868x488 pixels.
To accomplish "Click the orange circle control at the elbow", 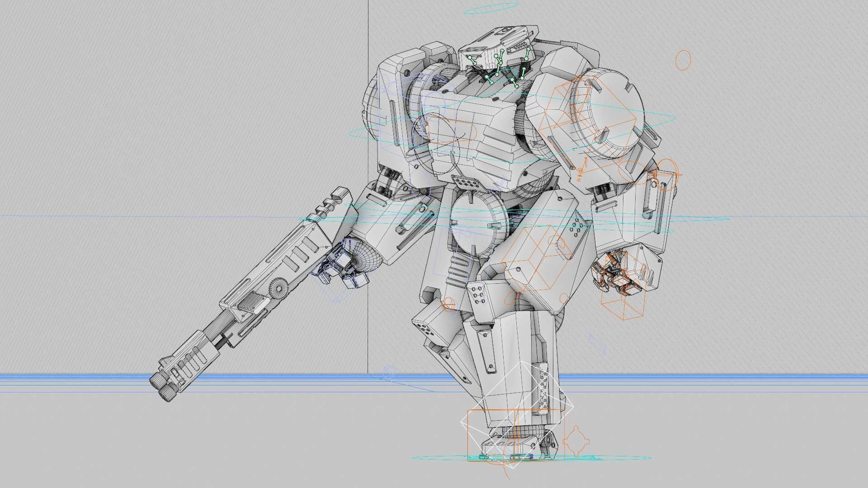I will click(x=666, y=174).
